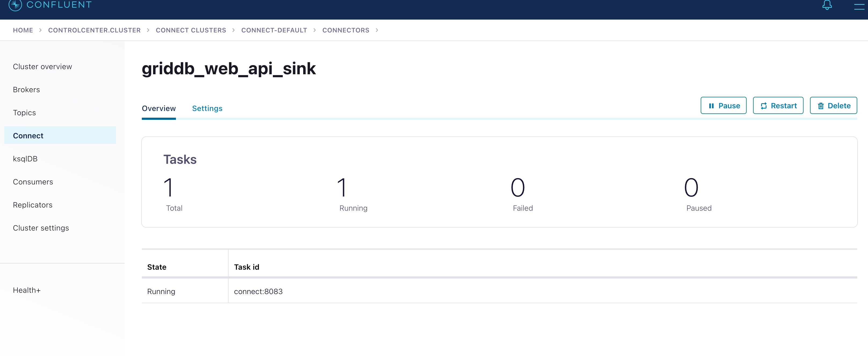Restart the connector
Screen dimensions: 868x356
(778, 106)
